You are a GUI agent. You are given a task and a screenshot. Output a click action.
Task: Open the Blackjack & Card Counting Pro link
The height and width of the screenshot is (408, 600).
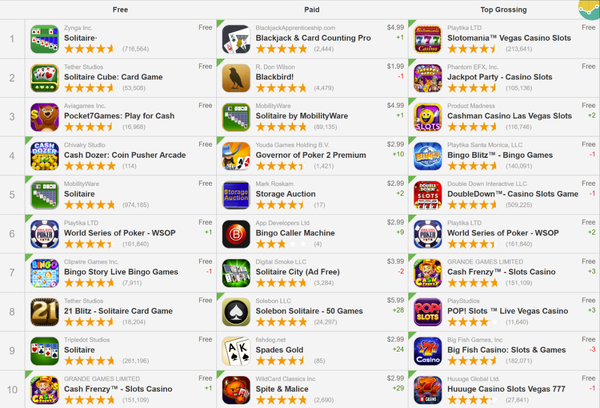(x=313, y=38)
